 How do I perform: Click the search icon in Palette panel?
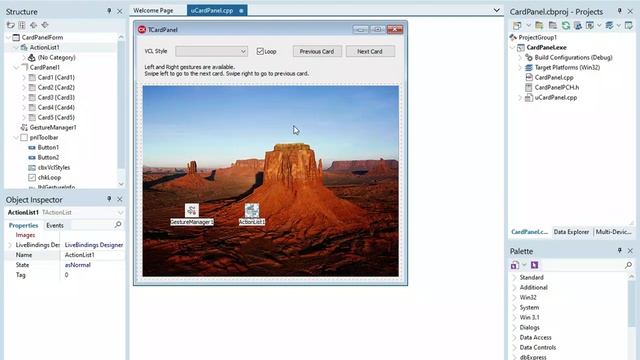pyautogui.click(x=629, y=265)
